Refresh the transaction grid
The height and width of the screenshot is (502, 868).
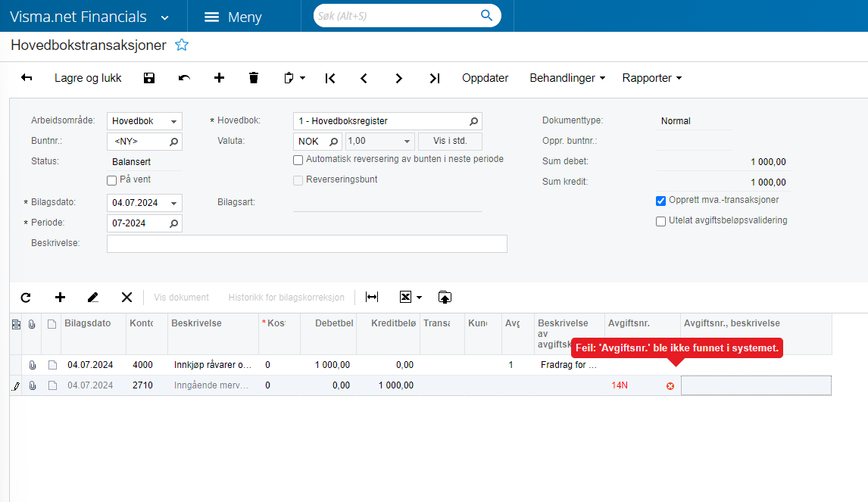click(x=26, y=298)
